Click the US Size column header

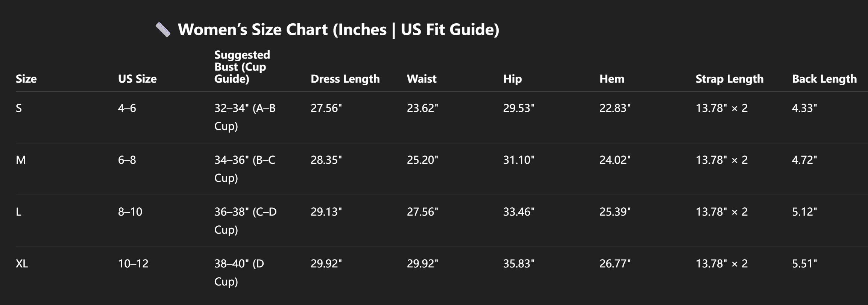click(x=137, y=79)
